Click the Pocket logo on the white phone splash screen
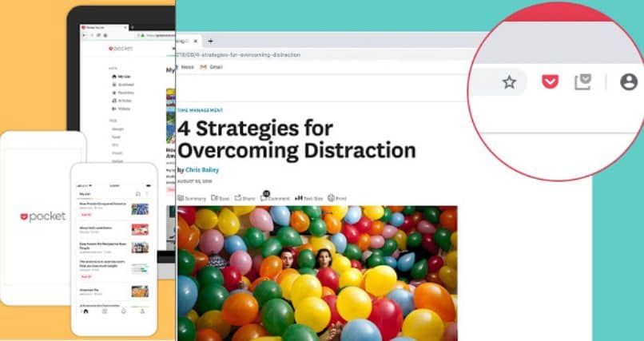 click(x=43, y=216)
